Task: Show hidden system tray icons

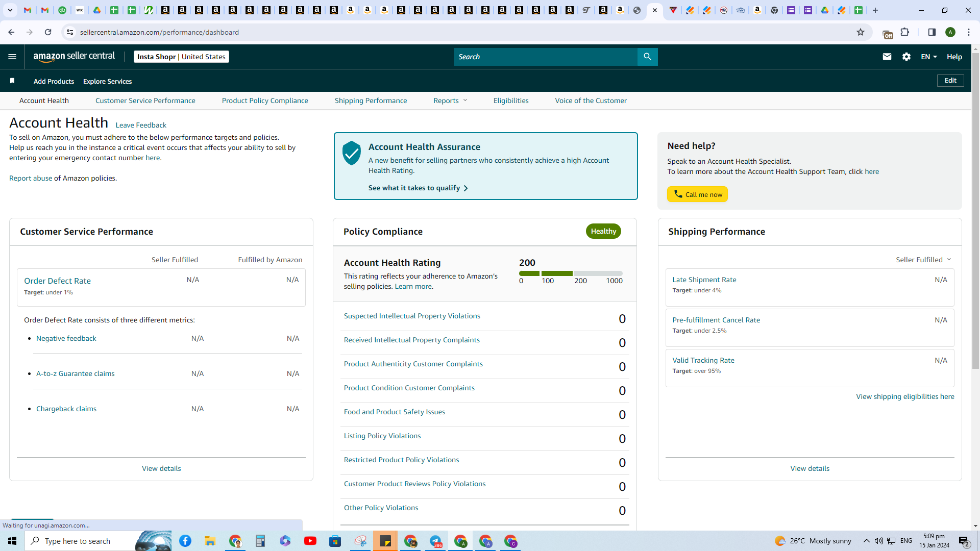Action: click(866, 541)
